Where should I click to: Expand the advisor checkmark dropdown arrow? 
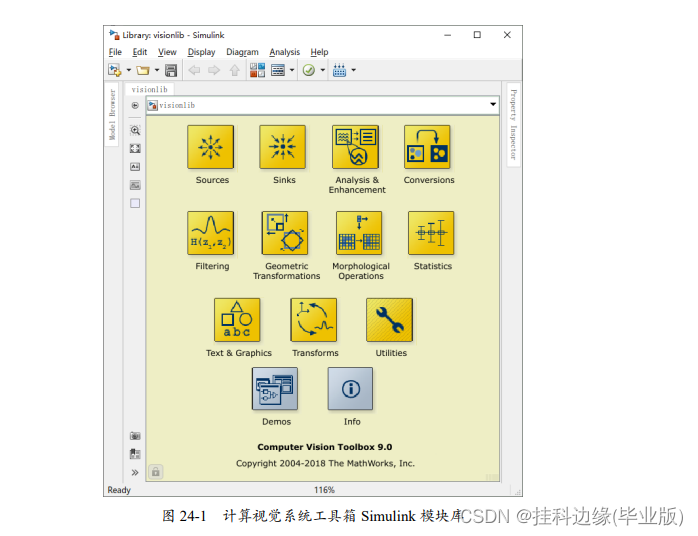[323, 70]
